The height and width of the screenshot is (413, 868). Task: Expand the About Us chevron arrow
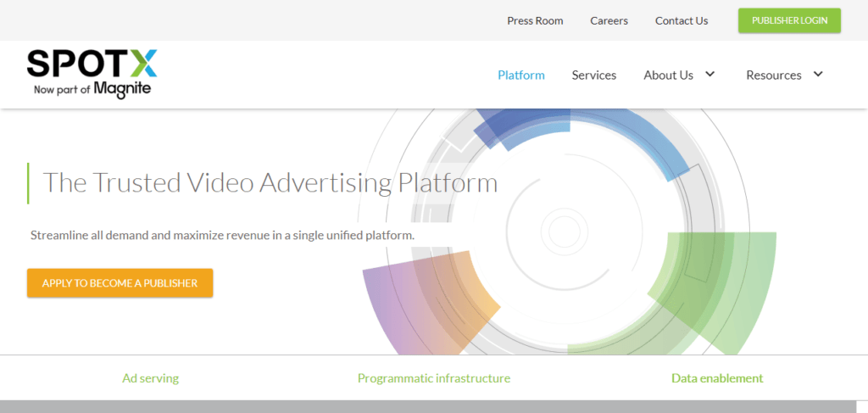[710, 74]
